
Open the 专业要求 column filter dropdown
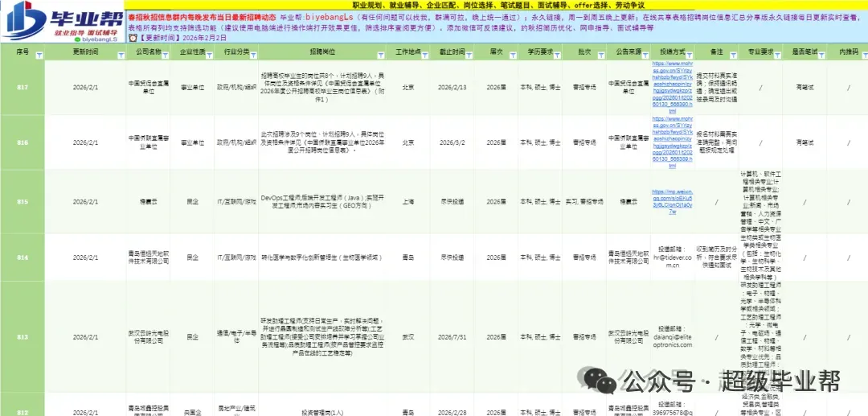pos(777,56)
